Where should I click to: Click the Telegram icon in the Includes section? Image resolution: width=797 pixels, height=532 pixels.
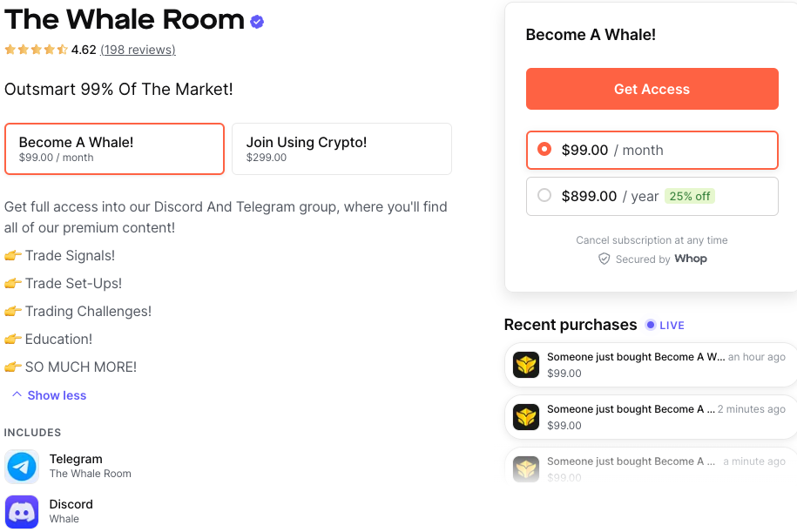[x=21, y=467]
